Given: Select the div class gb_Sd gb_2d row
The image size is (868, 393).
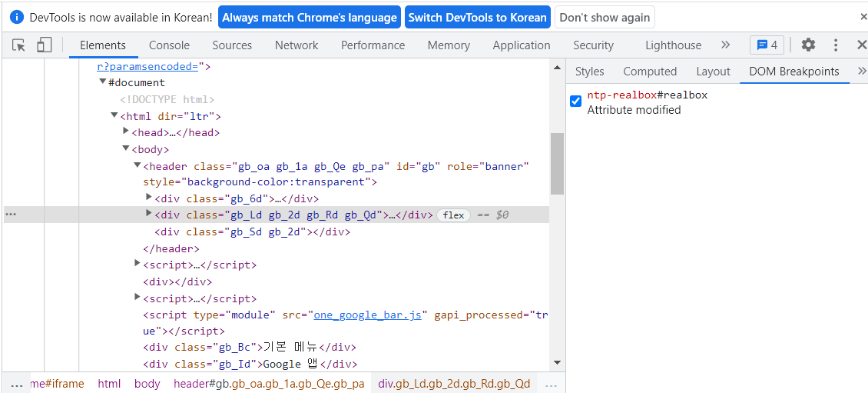Looking at the screenshot, I should (253, 231).
